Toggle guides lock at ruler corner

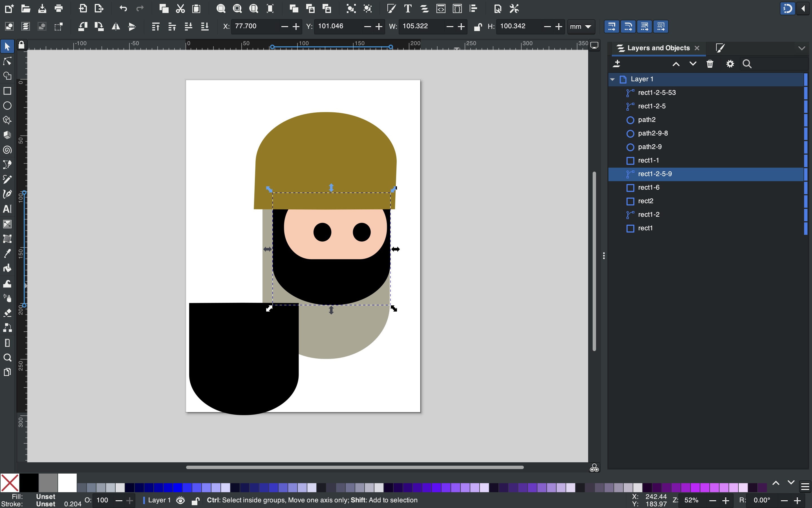coord(21,45)
